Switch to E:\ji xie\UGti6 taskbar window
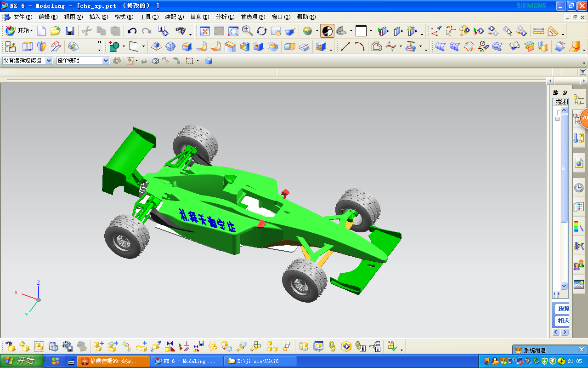 [x=260, y=361]
